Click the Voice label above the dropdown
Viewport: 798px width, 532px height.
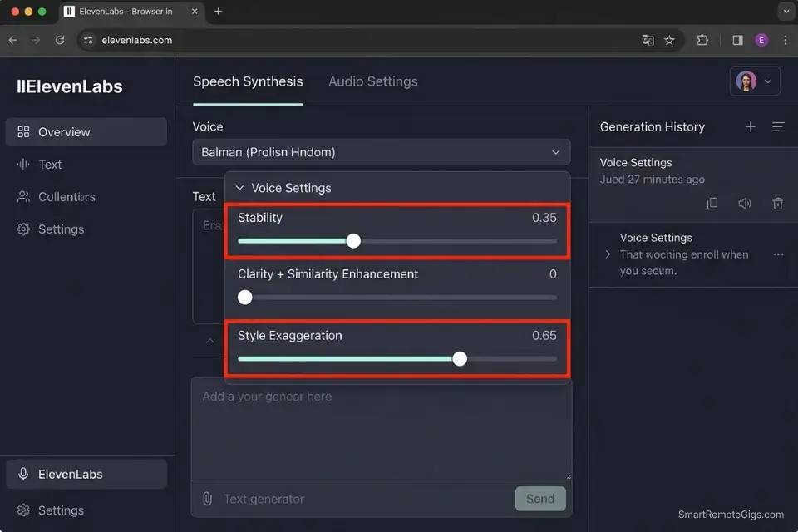click(208, 126)
